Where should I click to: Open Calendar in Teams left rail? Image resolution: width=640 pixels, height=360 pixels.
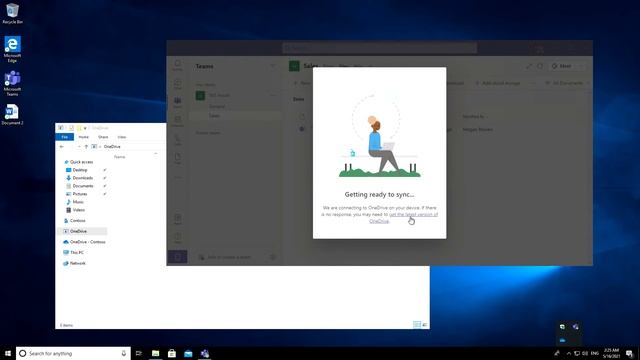coord(178,121)
